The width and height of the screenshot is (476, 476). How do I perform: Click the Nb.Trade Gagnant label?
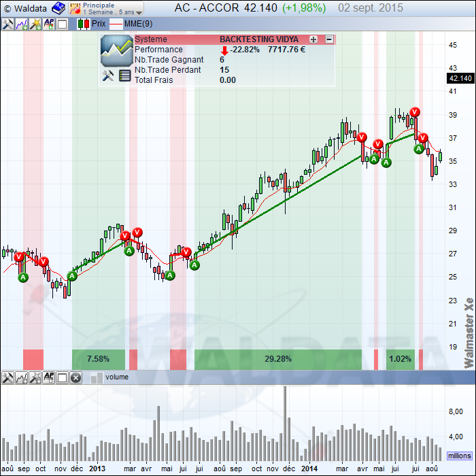point(169,60)
